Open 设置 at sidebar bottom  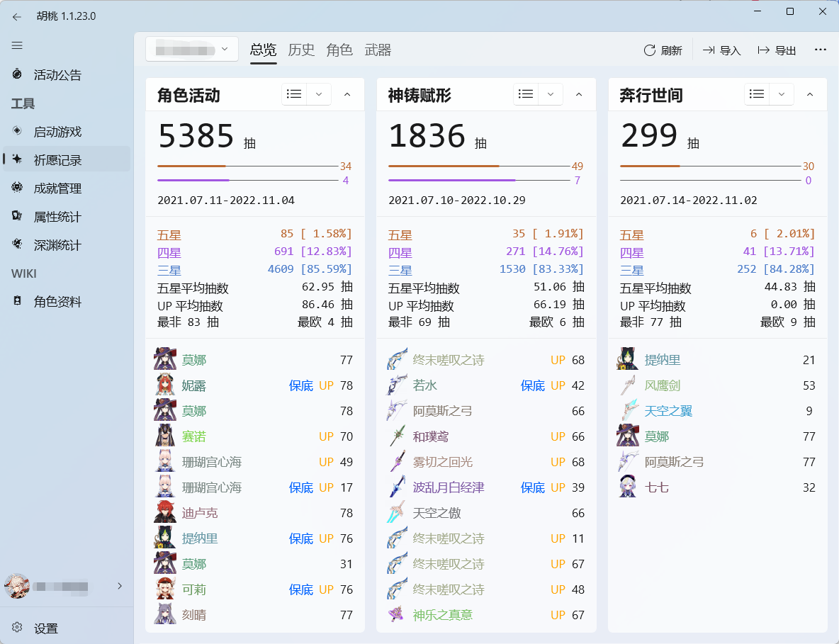(45, 628)
